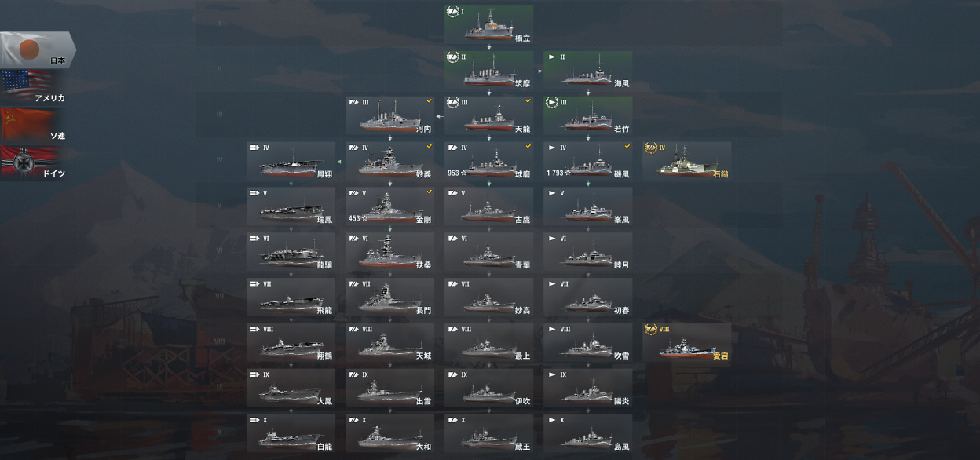Switch to the アメリカ nation tab
Screen dimensions: 980x460
pos(35,88)
